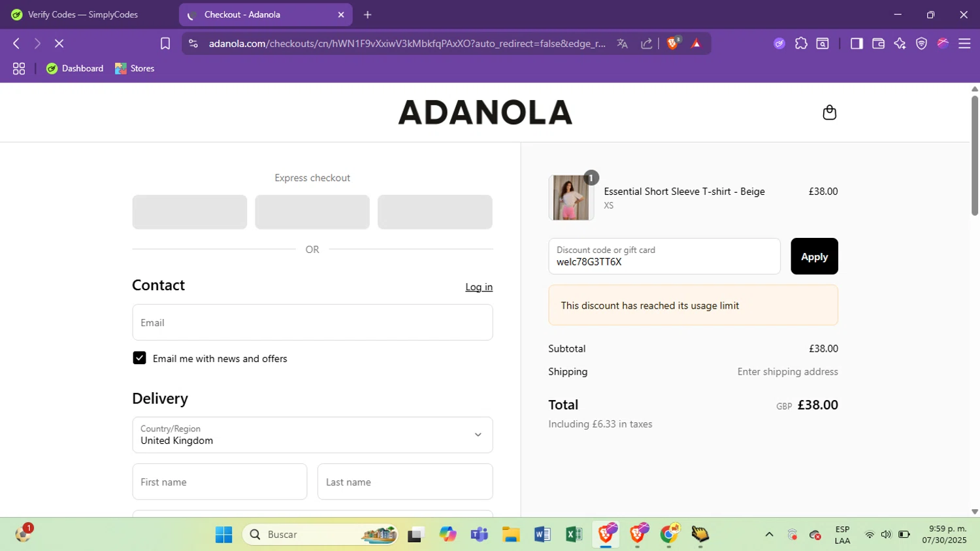Viewport: 980px width, 551px height.
Task: Stop page loading with the X button
Action: 59,43
